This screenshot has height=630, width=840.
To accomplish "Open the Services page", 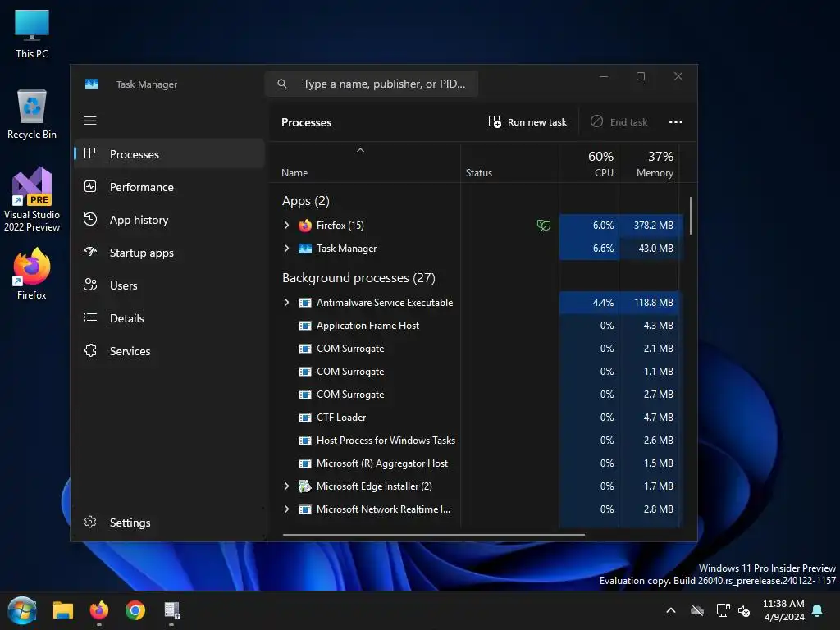I will 169,351.
